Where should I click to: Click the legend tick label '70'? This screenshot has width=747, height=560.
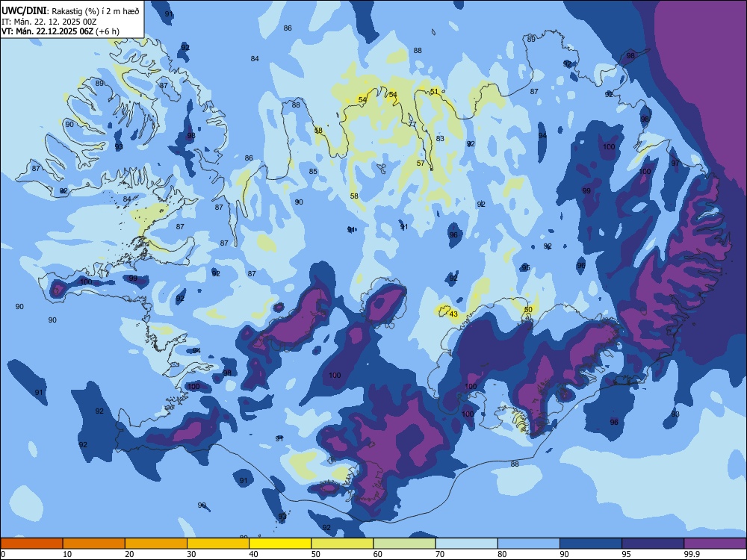click(440, 554)
